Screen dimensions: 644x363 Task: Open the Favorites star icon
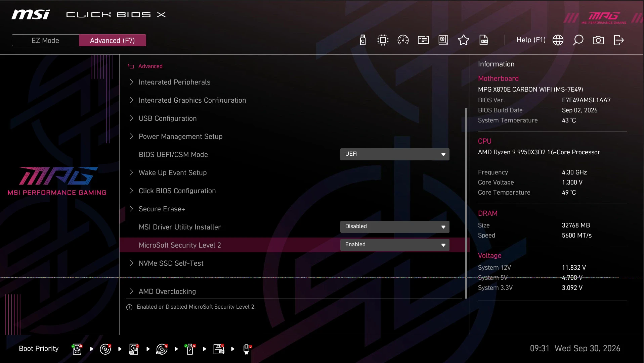(x=463, y=40)
